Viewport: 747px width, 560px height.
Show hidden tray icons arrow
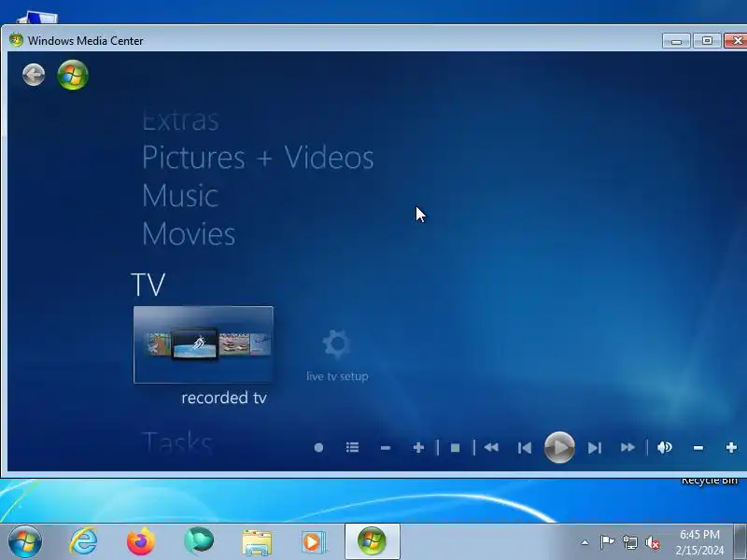(x=585, y=542)
